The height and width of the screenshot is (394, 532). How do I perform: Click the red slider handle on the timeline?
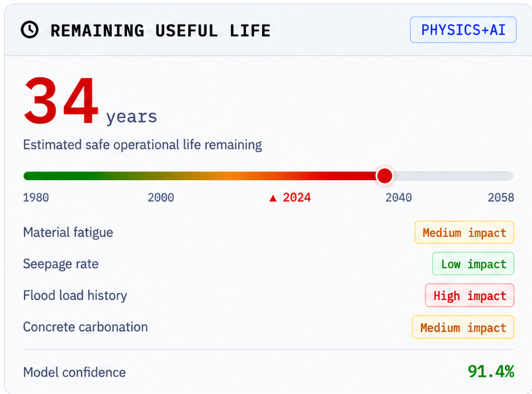point(384,175)
